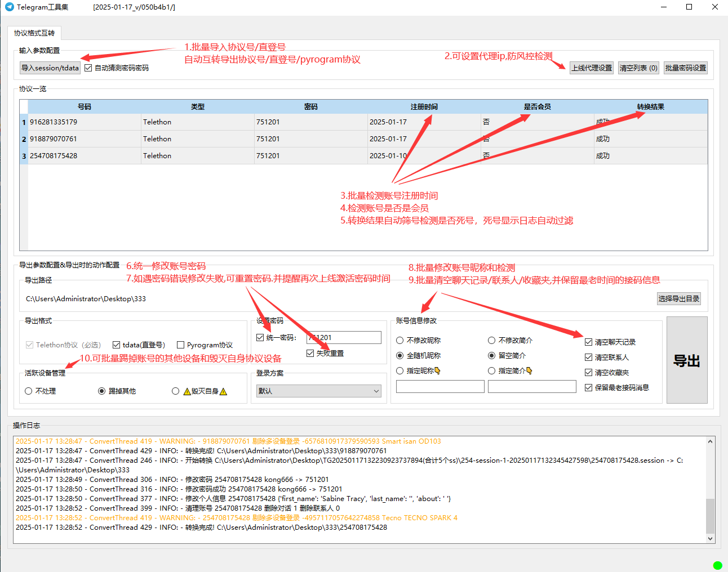This screenshot has height=572, width=728.
Task: Select the 不修改昵称 radio button
Action: [419, 341]
